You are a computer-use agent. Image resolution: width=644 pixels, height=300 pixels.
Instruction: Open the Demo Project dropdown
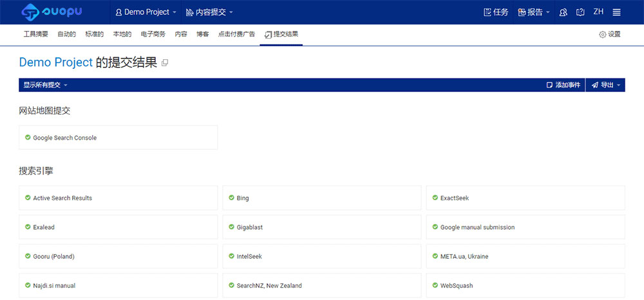coord(146,12)
